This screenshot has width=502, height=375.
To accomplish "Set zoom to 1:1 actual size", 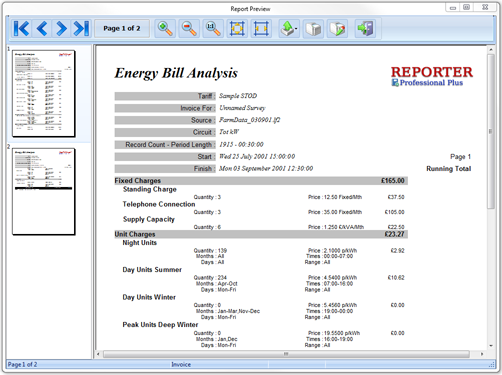I will [213, 28].
